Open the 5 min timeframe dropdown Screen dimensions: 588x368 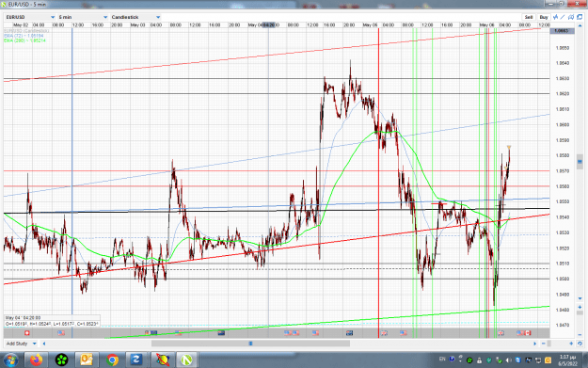(83, 17)
